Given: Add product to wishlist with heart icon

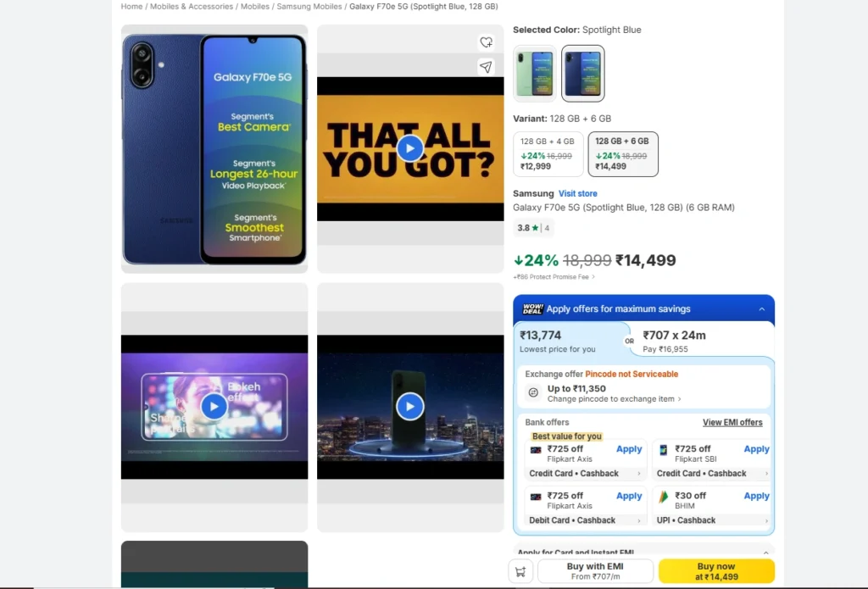Looking at the screenshot, I should 486,42.
